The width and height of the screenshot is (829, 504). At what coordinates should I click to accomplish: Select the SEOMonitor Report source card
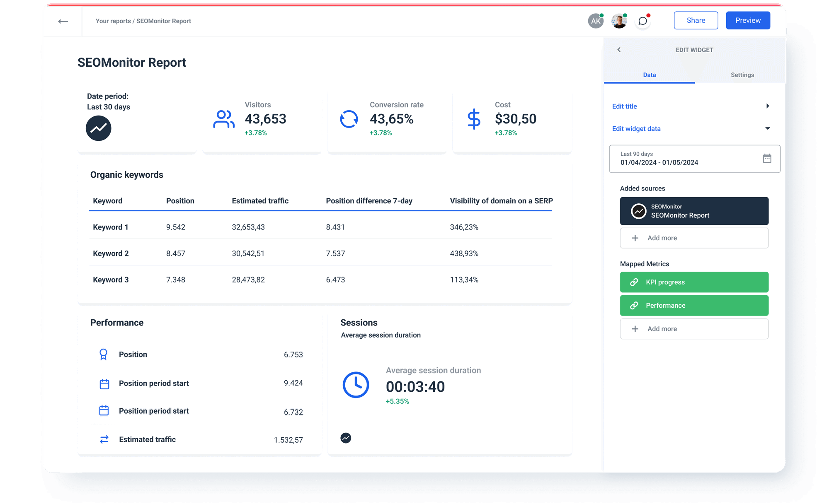694,211
